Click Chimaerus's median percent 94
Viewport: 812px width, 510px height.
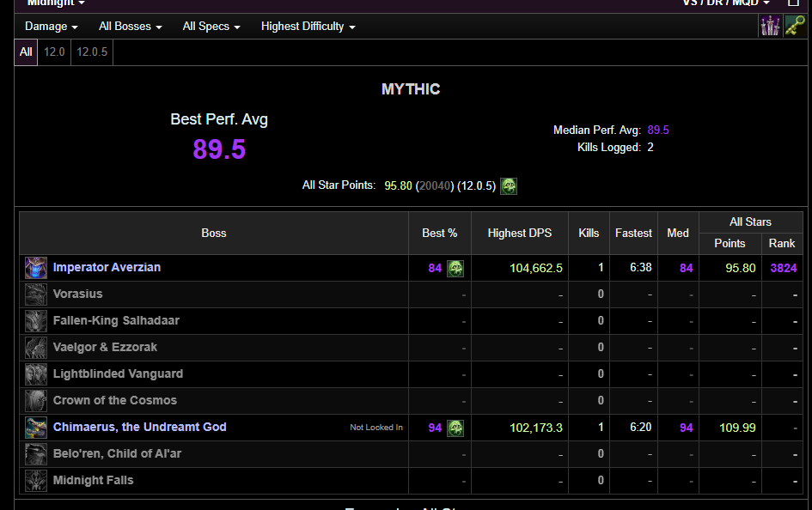point(687,428)
